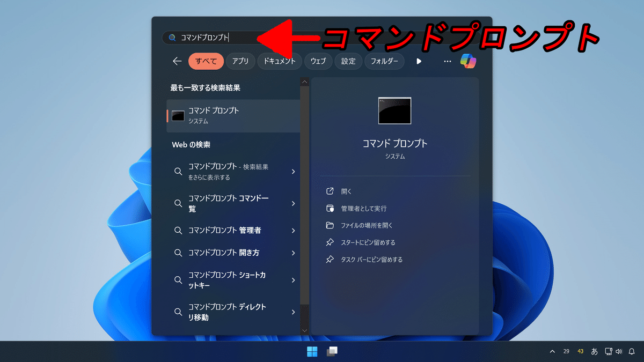Click the tray temperature value 29
644x362 pixels.
tap(566, 351)
